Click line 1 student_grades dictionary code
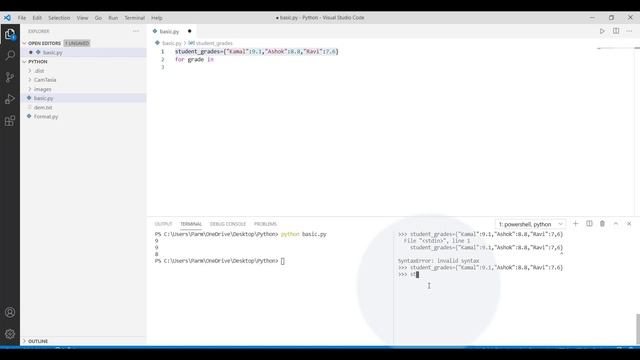 click(257, 51)
